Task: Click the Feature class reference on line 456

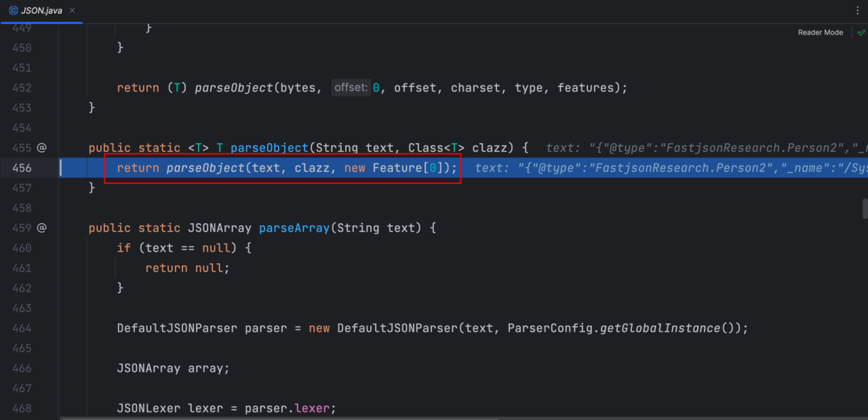Action: (x=397, y=168)
